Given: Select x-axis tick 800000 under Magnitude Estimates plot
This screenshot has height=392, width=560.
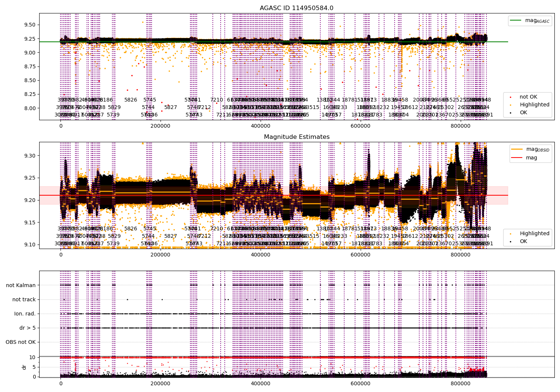Looking at the screenshot, I should (x=461, y=255).
